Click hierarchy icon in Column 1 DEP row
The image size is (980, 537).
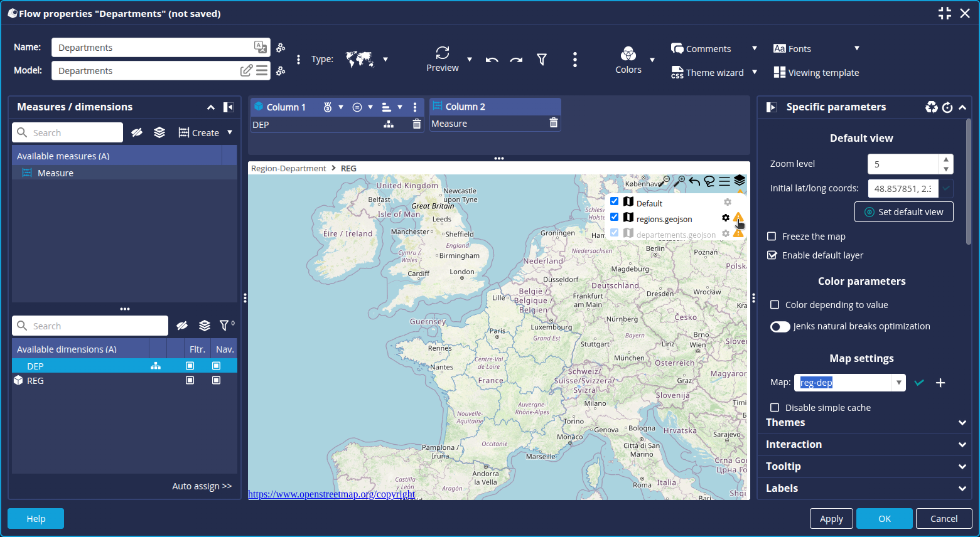(389, 124)
